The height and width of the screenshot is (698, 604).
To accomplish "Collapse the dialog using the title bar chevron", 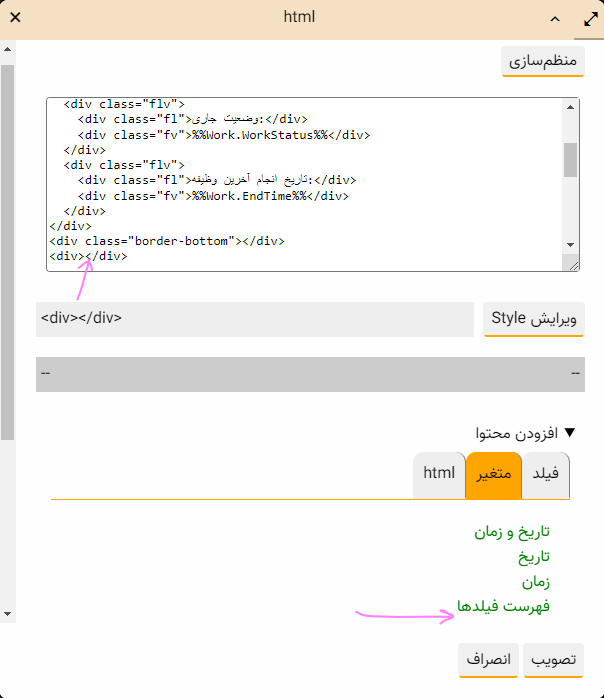I will pos(555,18).
